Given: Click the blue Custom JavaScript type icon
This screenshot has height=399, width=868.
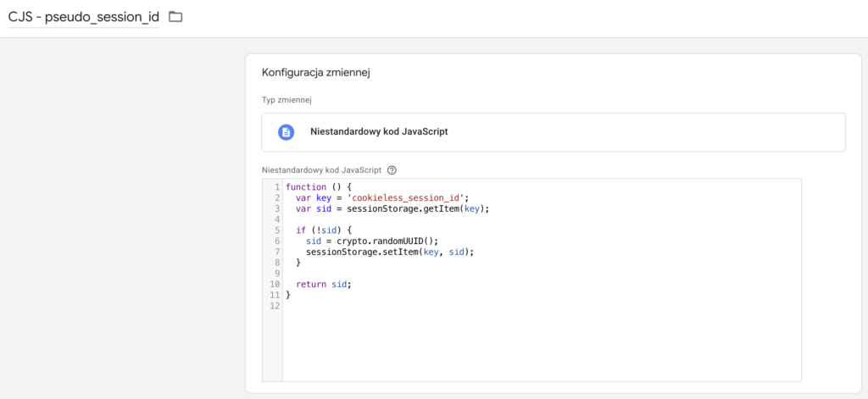Looking at the screenshot, I should 287,132.
